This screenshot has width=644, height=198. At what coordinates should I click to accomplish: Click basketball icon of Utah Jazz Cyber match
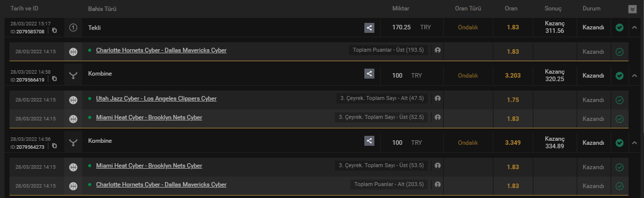tap(73, 99)
